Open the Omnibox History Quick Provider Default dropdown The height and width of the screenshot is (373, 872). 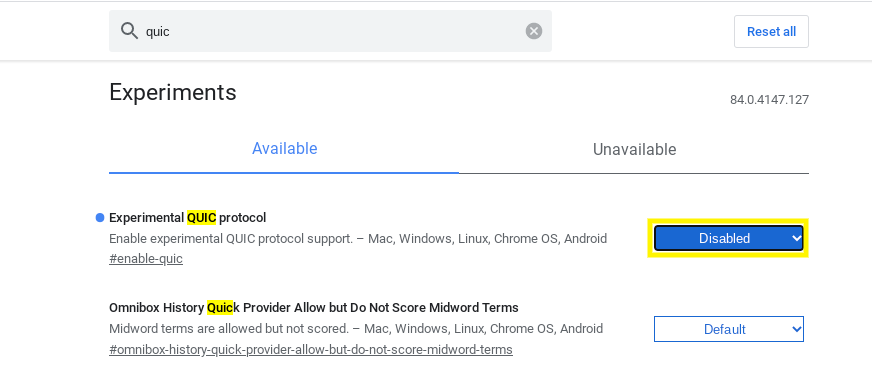pos(729,329)
